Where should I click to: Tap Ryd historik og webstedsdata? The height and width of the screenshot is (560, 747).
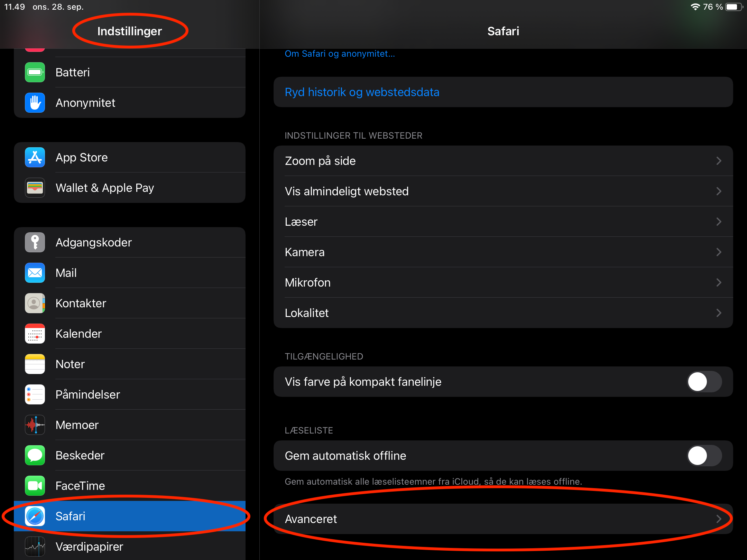(503, 92)
